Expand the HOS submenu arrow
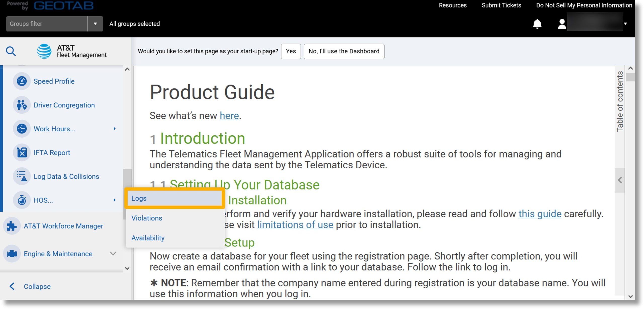 coord(114,200)
